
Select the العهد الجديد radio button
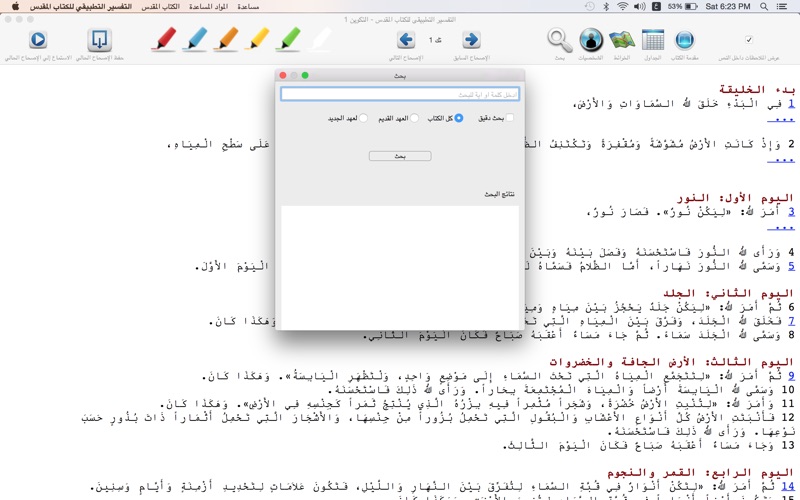pyautogui.click(x=363, y=118)
